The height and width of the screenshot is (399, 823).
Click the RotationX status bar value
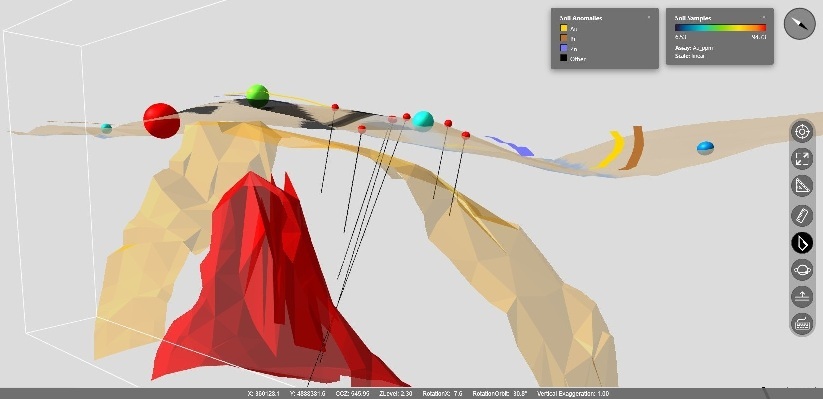(x=441, y=393)
